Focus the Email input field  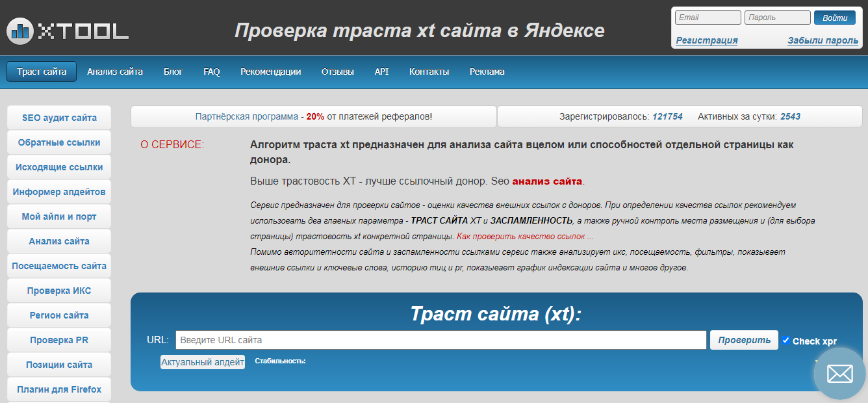click(x=708, y=18)
